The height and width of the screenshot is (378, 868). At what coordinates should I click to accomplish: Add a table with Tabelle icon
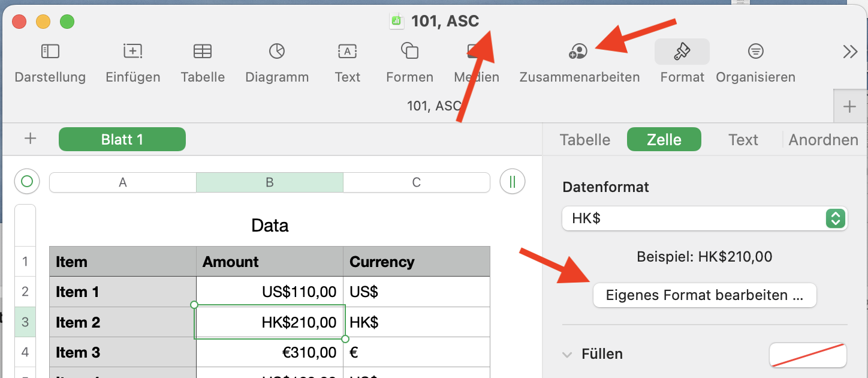click(203, 52)
